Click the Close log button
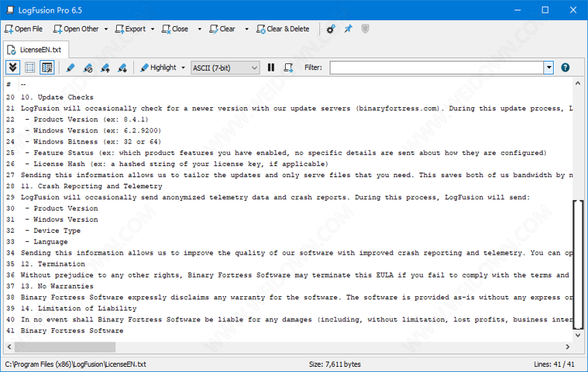Viewport: 588px width, 372px height. (x=175, y=29)
